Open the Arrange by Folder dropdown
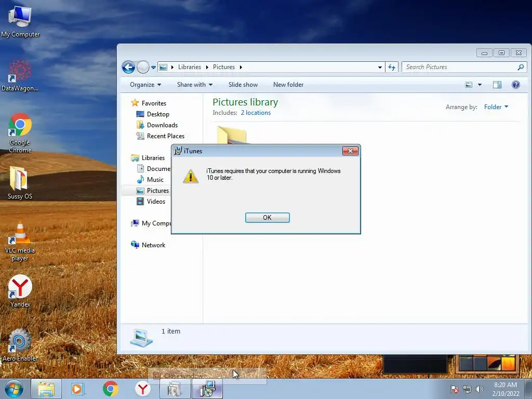This screenshot has height=399, width=532. pos(496,107)
